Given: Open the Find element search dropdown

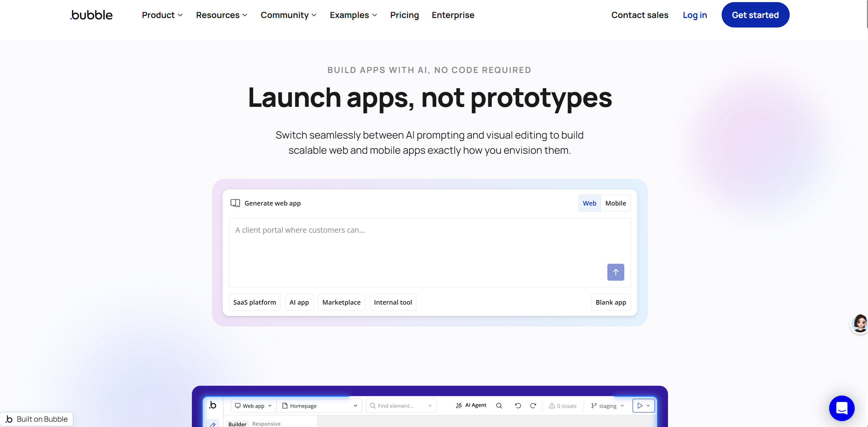Looking at the screenshot, I should tap(401, 406).
